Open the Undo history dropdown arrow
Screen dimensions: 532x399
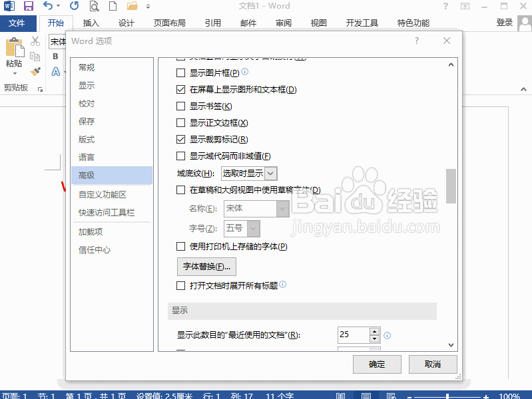pos(58,6)
